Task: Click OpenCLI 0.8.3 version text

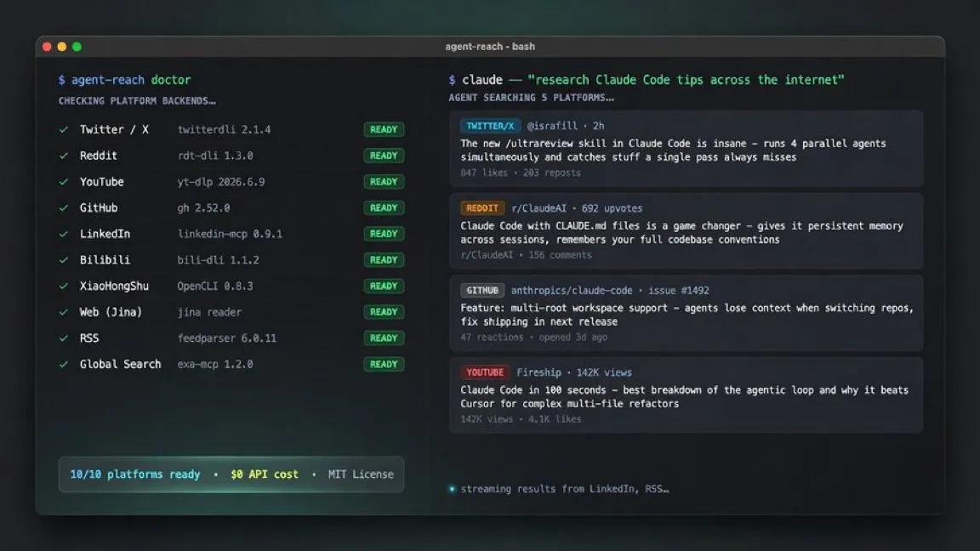Action: 215,286
